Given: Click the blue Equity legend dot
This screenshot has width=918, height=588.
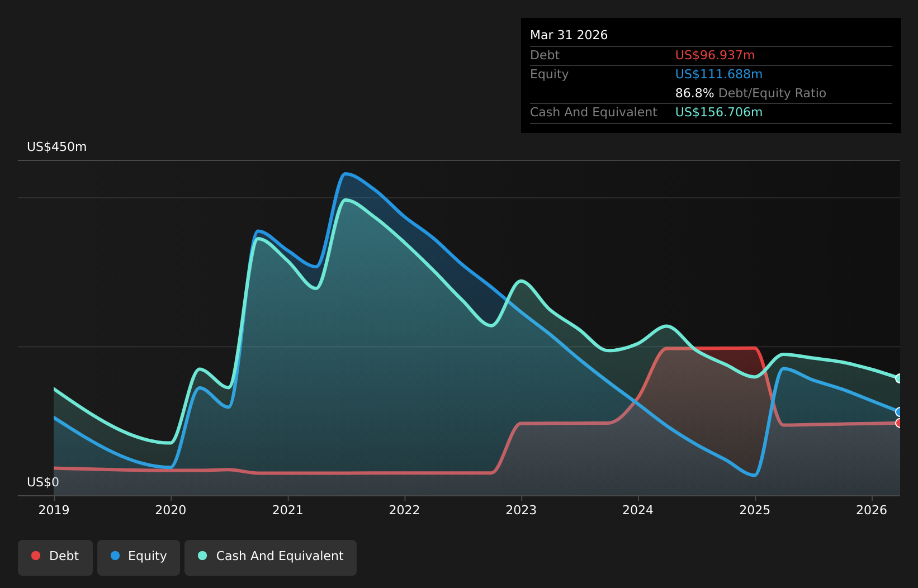Looking at the screenshot, I should (115, 556).
